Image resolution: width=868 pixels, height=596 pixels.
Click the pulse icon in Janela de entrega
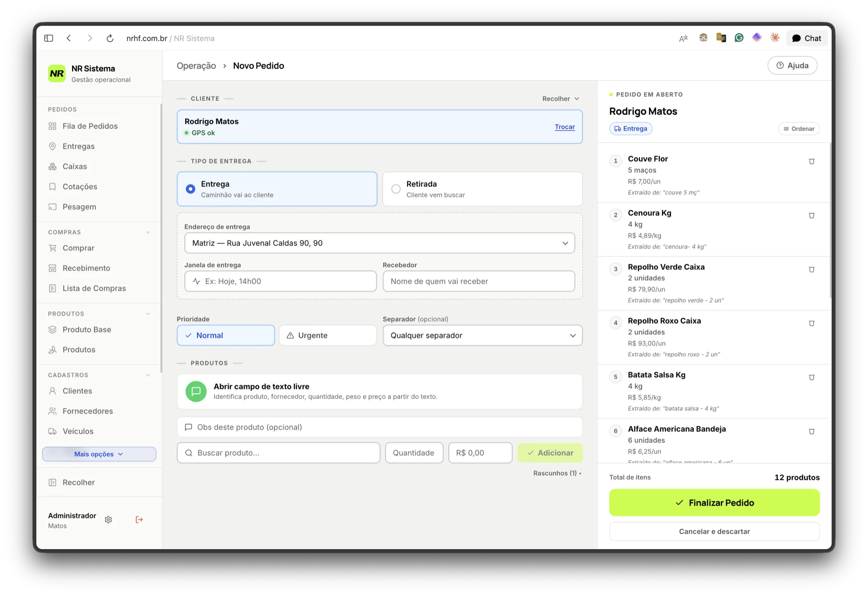pyautogui.click(x=196, y=282)
